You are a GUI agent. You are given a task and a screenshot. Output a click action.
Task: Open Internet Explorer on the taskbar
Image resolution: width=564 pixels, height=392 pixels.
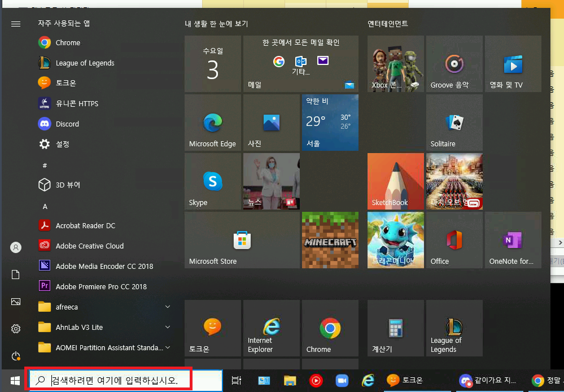[x=368, y=381]
